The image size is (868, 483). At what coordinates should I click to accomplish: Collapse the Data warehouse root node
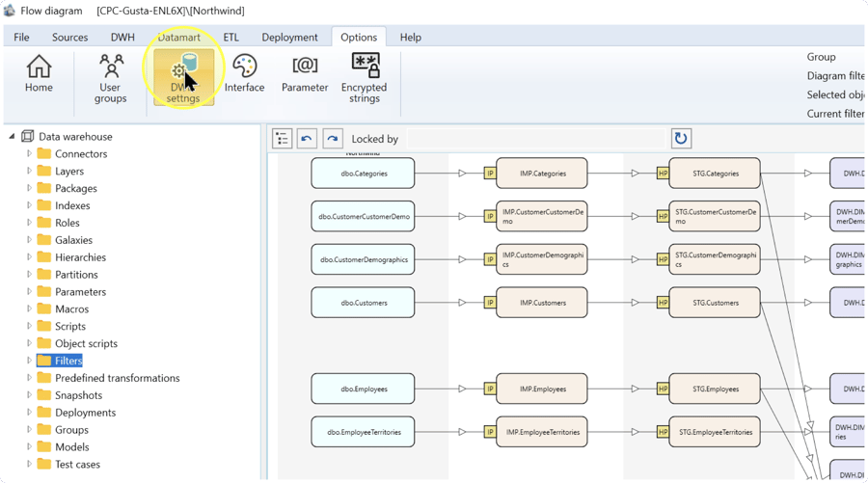click(13, 136)
